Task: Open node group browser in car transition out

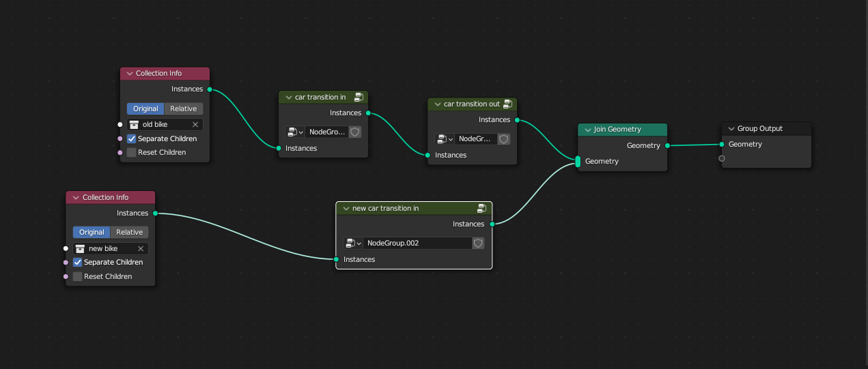Action: 444,138
